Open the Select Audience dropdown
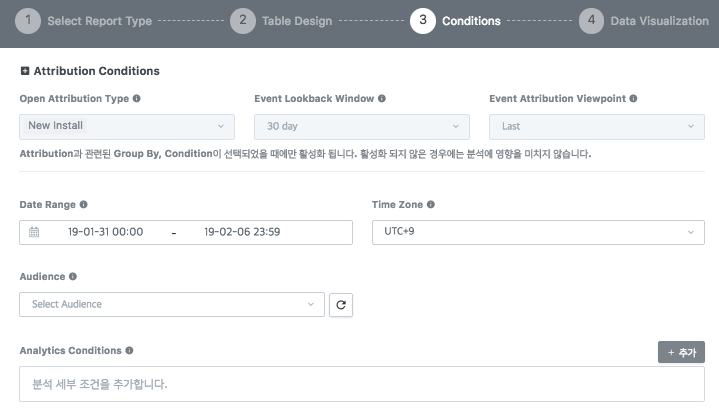The image size is (719, 417). click(x=172, y=305)
